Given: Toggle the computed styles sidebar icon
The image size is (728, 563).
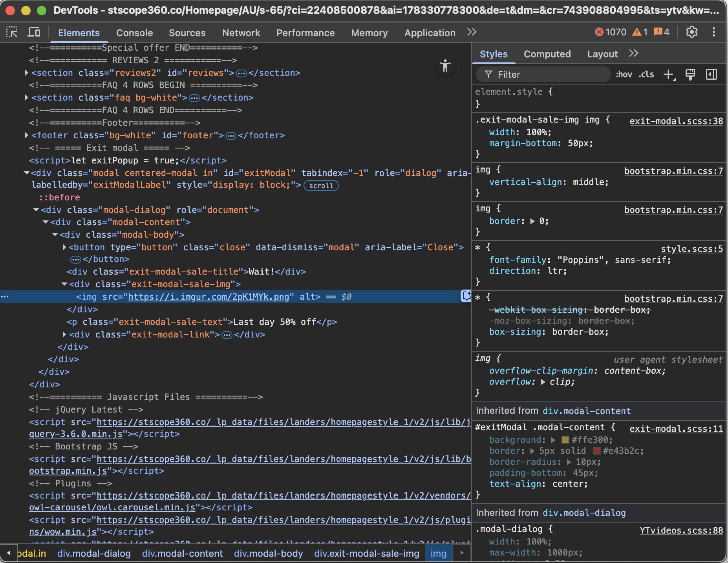Looking at the screenshot, I should [711, 74].
